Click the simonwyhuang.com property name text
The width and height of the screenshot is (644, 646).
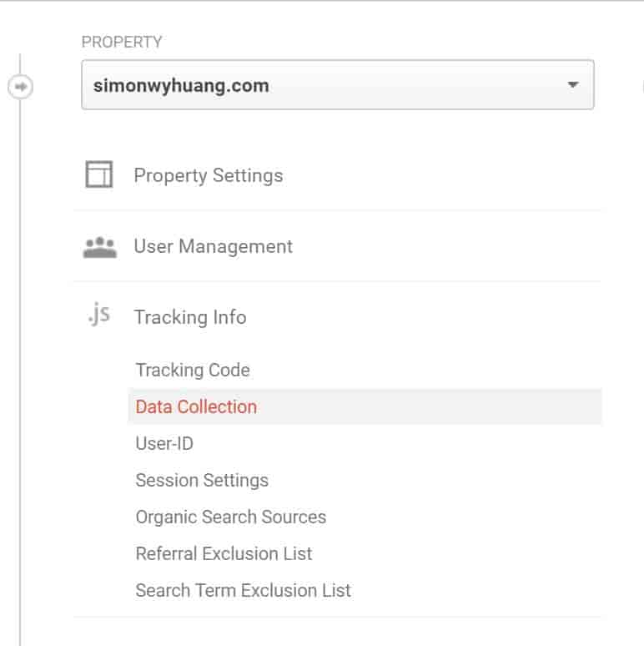pos(181,86)
